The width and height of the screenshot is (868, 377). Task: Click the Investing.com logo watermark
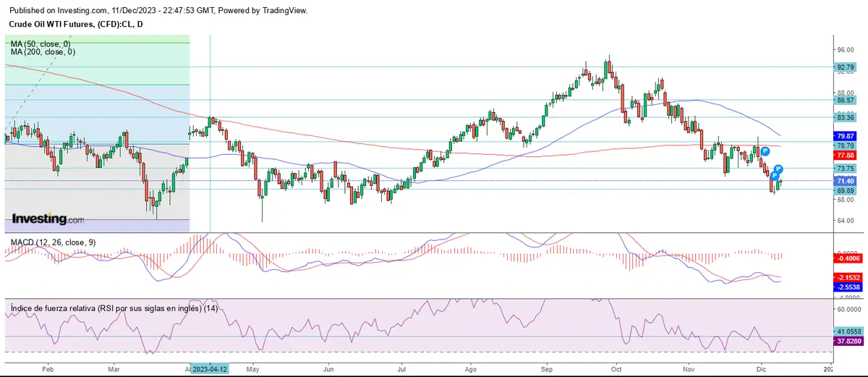(x=48, y=219)
